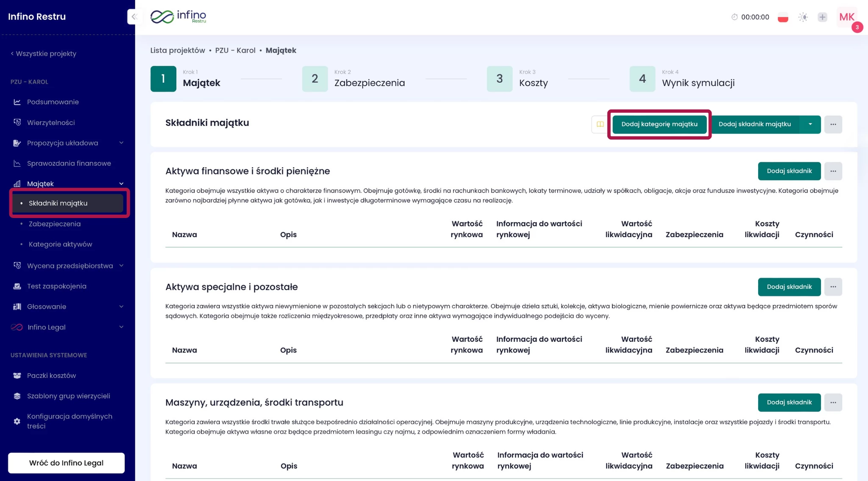Expand the Propozycja układowa submenu
This screenshot has width=868, height=481.
[x=121, y=143]
